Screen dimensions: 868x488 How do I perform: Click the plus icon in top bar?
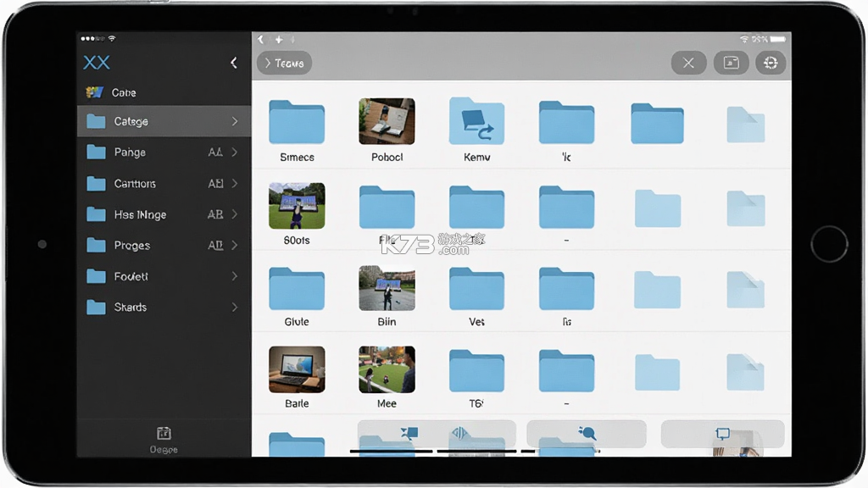pyautogui.click(x=279, y=39)
